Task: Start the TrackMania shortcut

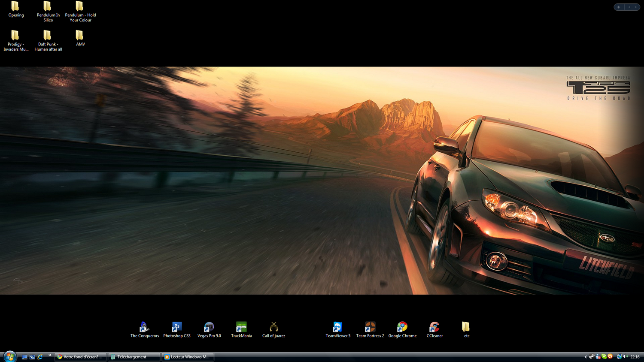Action: click(x=241, y=330)
